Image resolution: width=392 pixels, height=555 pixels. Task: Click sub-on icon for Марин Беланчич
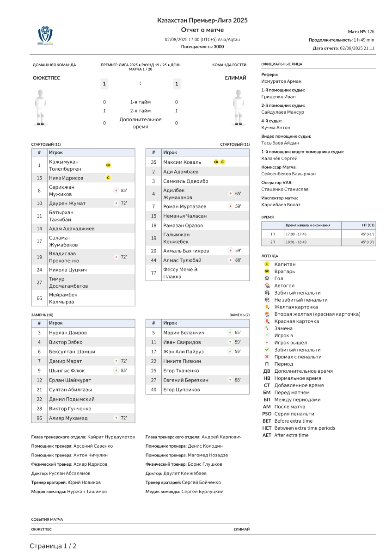click(x=230, y=333)
